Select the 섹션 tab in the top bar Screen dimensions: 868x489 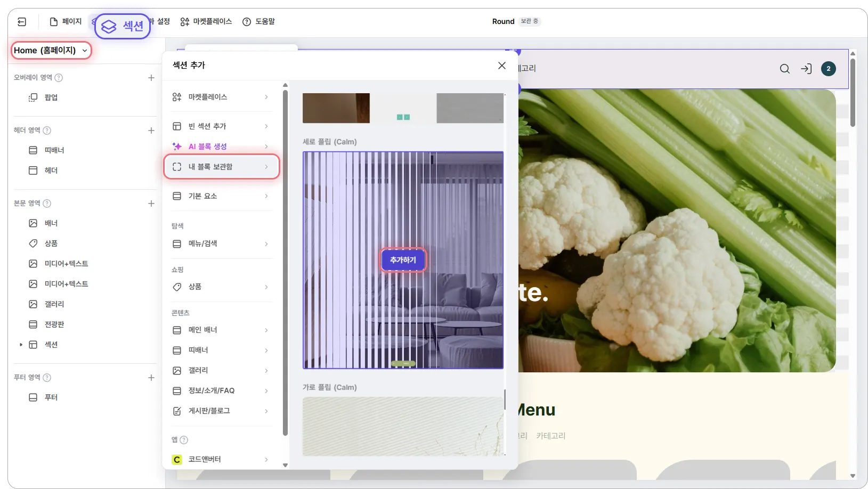(123, 26)
